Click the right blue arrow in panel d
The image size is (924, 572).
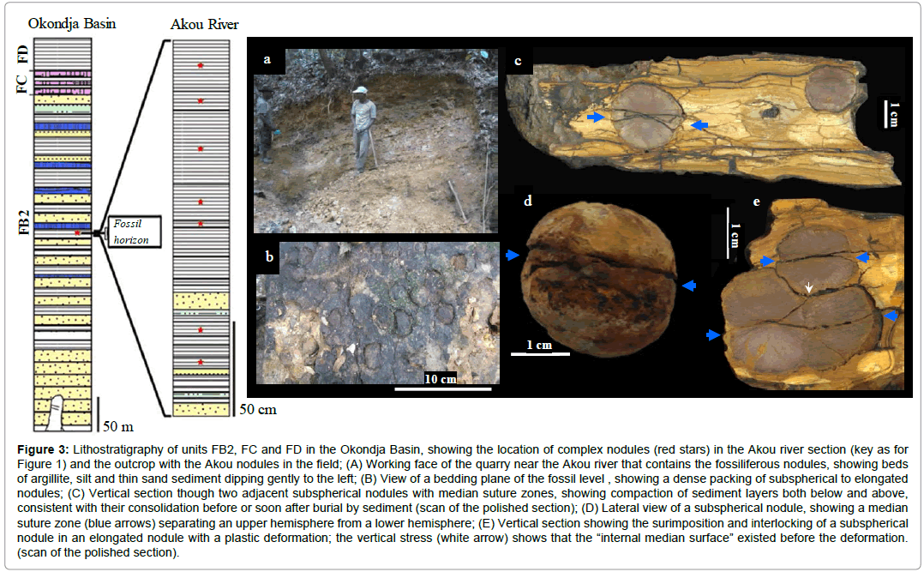click(688, 286)
